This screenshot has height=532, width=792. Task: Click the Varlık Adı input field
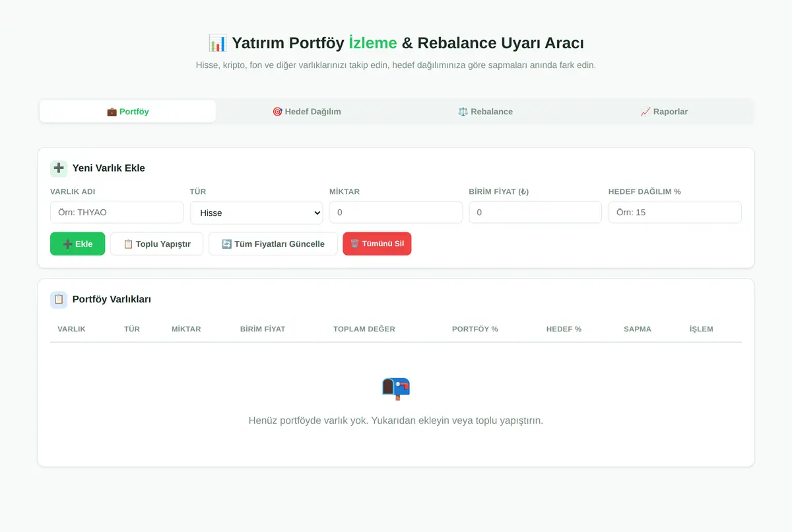point(117,213)
